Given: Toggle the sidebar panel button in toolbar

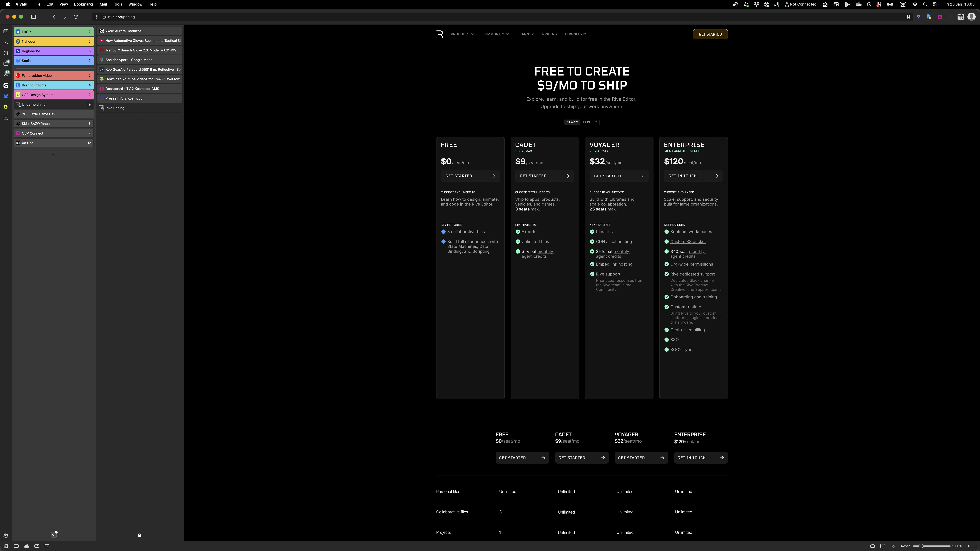Looking at the screenshot, I should click(34, 17).
